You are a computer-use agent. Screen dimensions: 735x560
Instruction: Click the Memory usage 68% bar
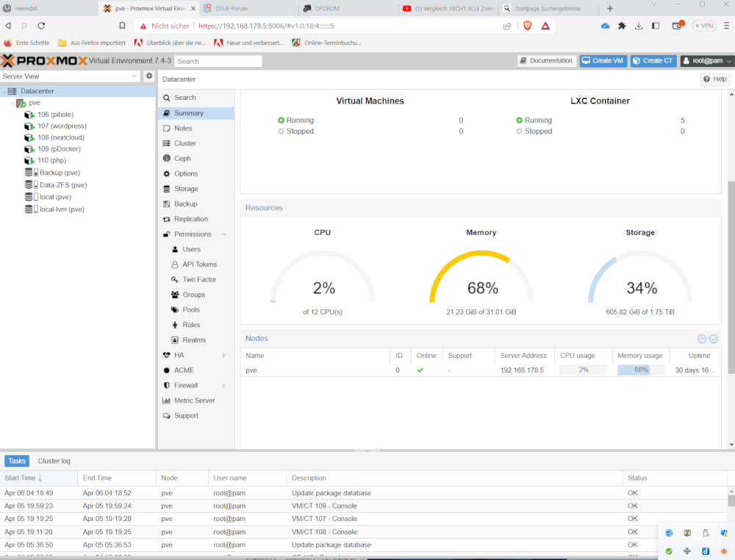pyautogui.click(x=640, y=370)
